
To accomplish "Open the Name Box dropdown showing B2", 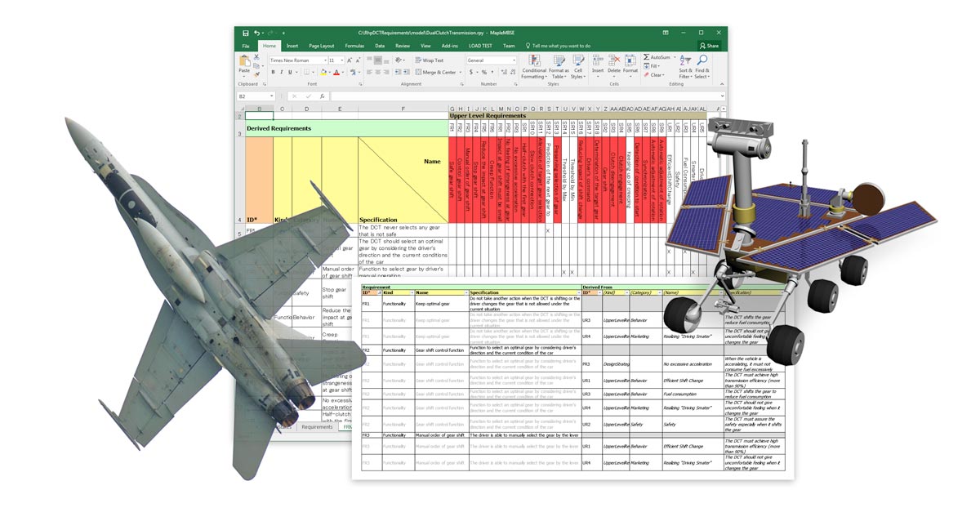I will pyautogui.click(x=271, y=96).
